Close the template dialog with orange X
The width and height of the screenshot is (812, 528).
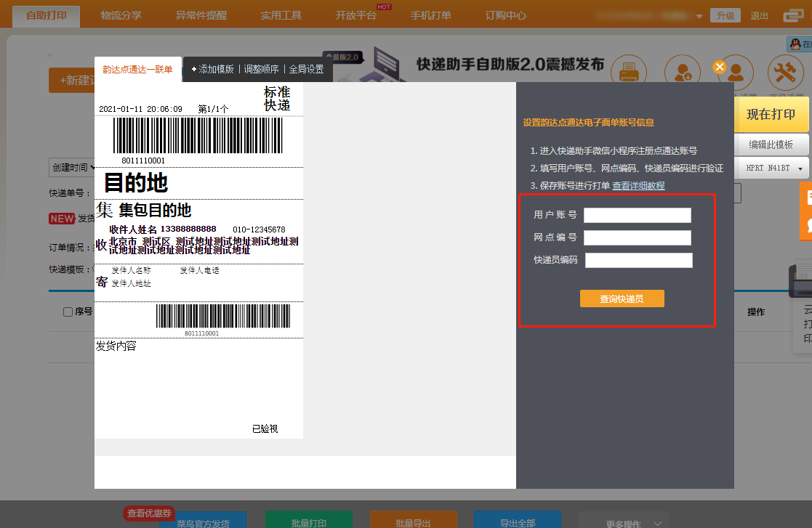(720, 67)
